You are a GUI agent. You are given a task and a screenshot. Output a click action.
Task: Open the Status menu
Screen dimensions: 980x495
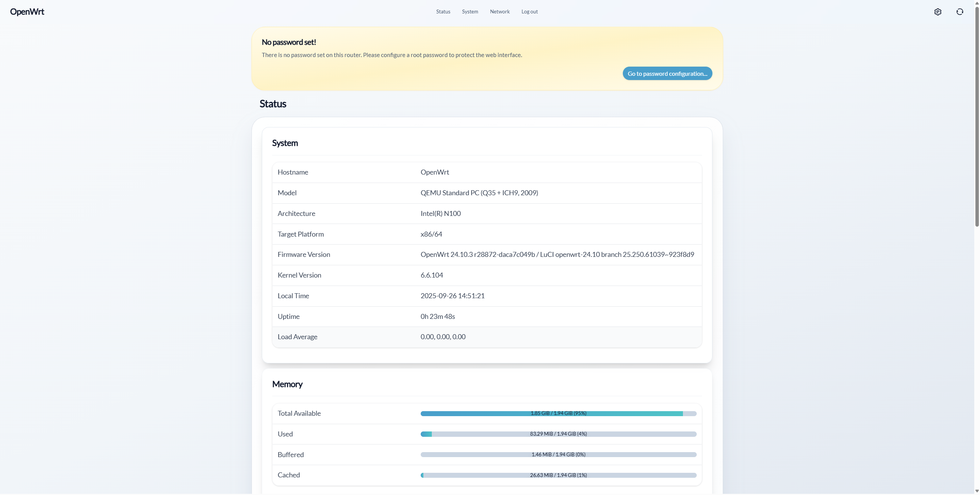point(443,12)
